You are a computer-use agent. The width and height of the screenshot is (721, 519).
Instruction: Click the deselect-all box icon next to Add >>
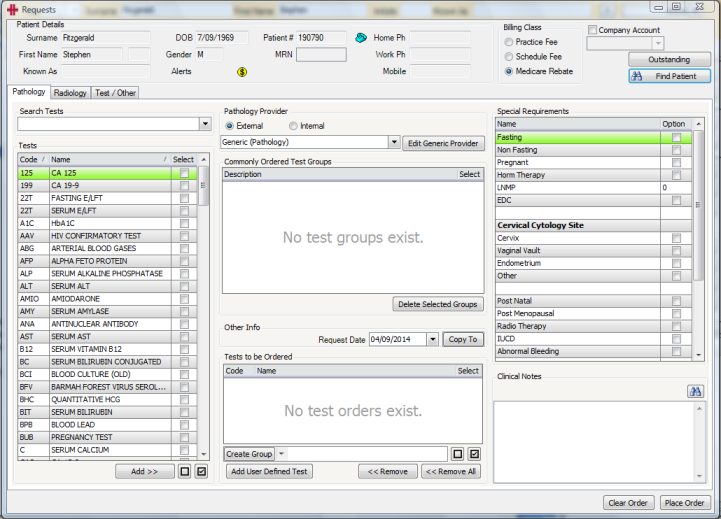(185, 471)
